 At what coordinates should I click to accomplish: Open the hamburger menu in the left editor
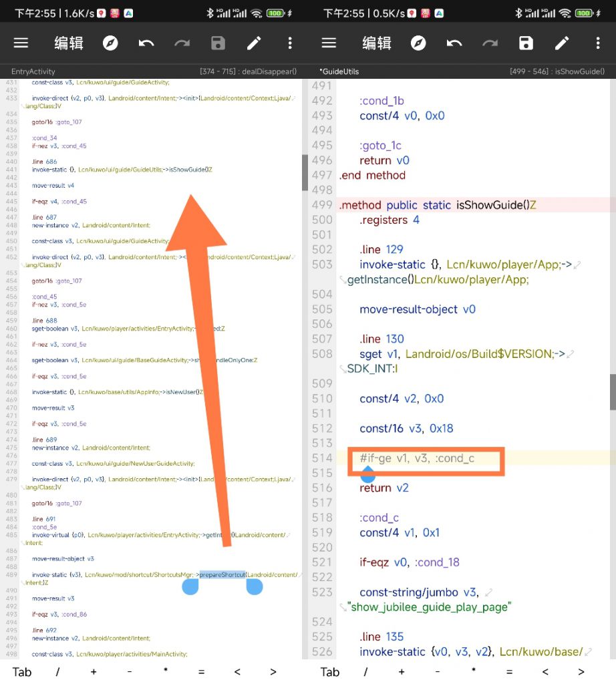[21, 43]
